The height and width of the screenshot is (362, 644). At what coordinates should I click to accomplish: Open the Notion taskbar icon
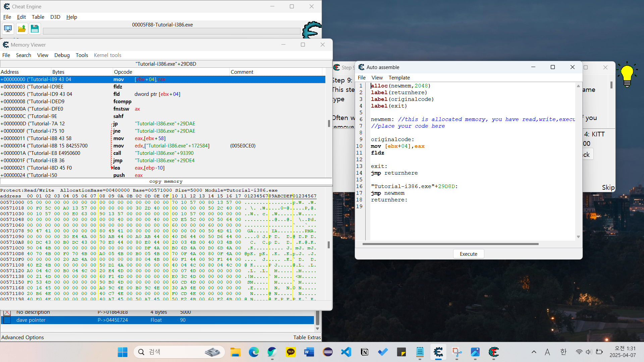pos(364,352)
